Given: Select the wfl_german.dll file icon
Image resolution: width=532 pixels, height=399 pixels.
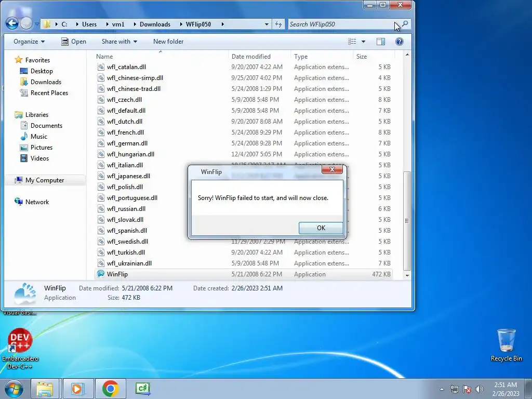Looking at the screenshot, I should point(101,143).
